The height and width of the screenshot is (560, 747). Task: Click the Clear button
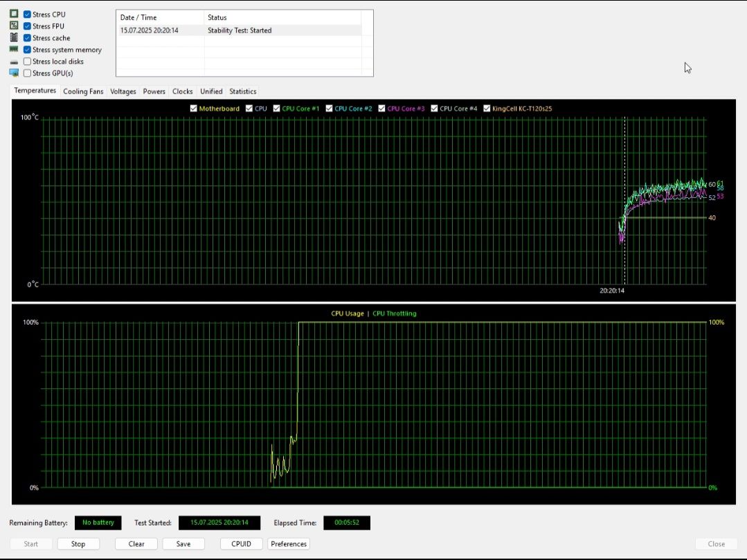[x=136, y=544]
